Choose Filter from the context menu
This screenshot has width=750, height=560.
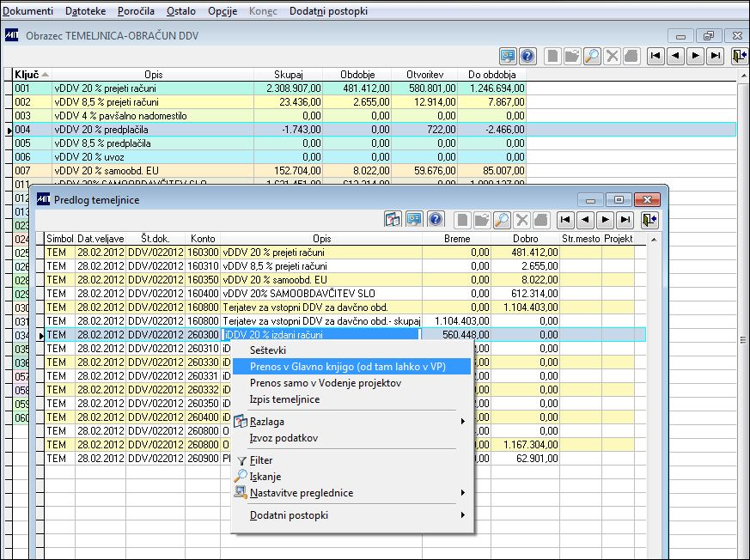click(x=261, y=460)
